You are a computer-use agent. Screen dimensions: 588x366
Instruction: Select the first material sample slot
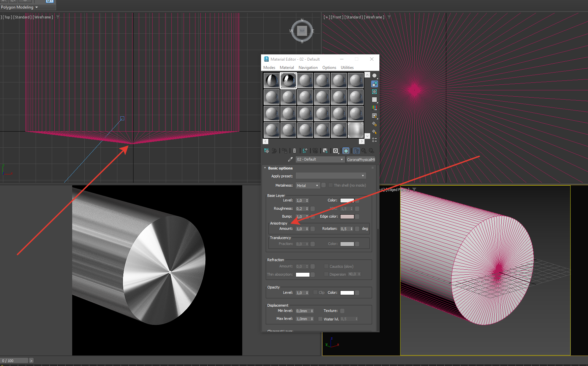pyautogui.click(x=272, y=80)
